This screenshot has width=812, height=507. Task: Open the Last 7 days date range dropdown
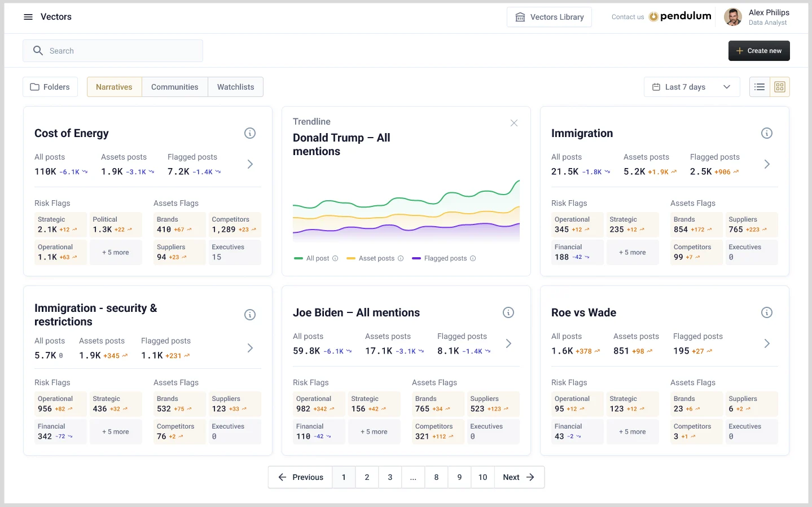coord(691,86)
